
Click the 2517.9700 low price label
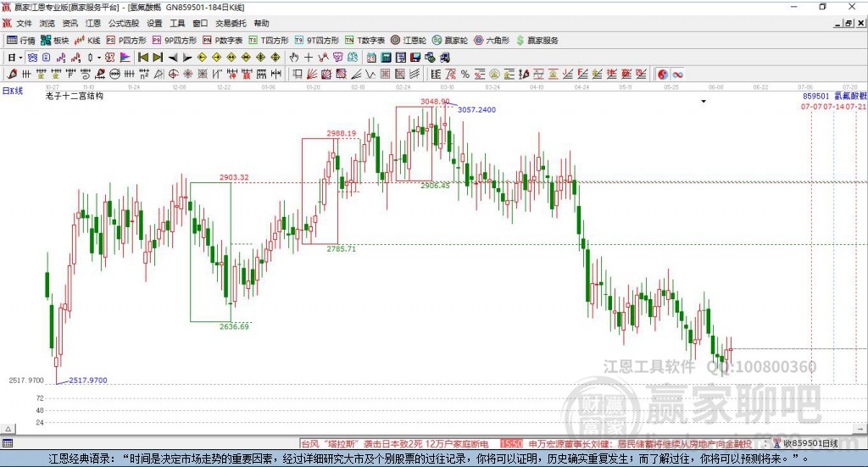coord(88,381)
